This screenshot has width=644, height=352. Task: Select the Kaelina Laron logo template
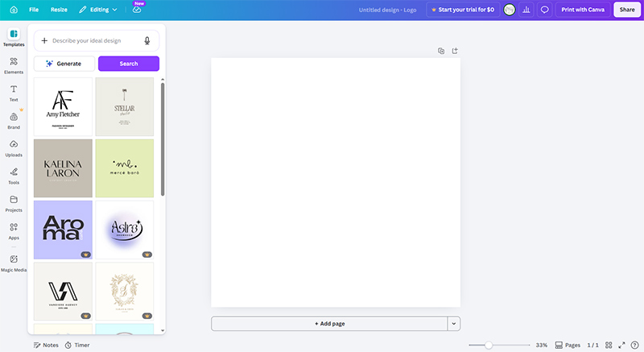63,168
